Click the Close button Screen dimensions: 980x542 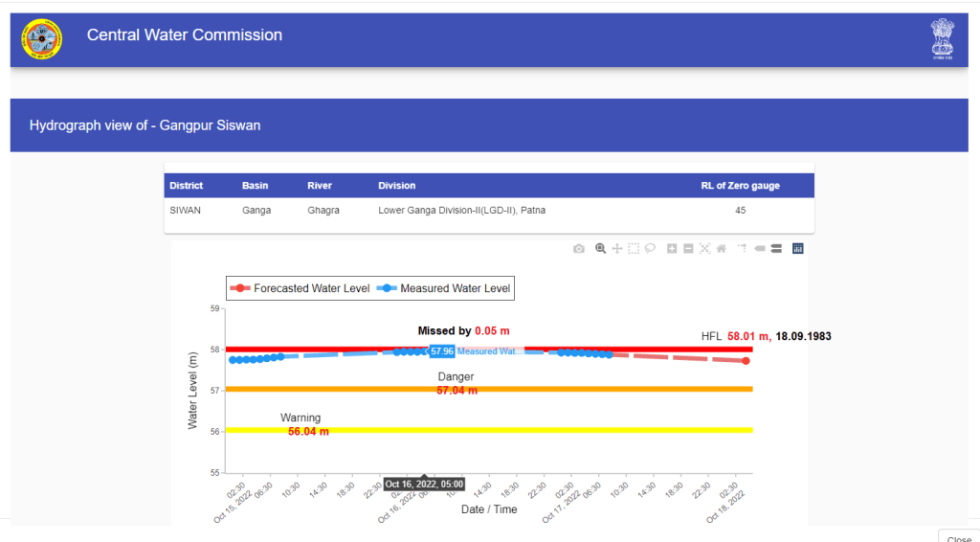click(x=957, y=537)
